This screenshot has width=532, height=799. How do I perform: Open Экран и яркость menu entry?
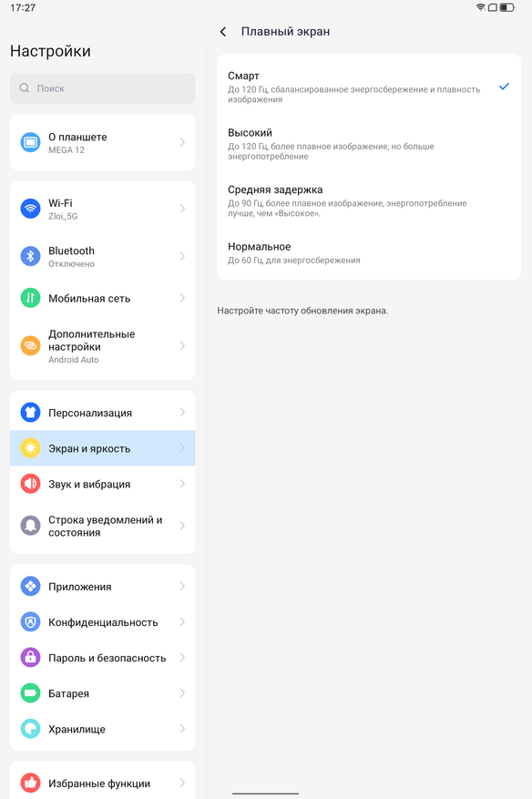102,448
